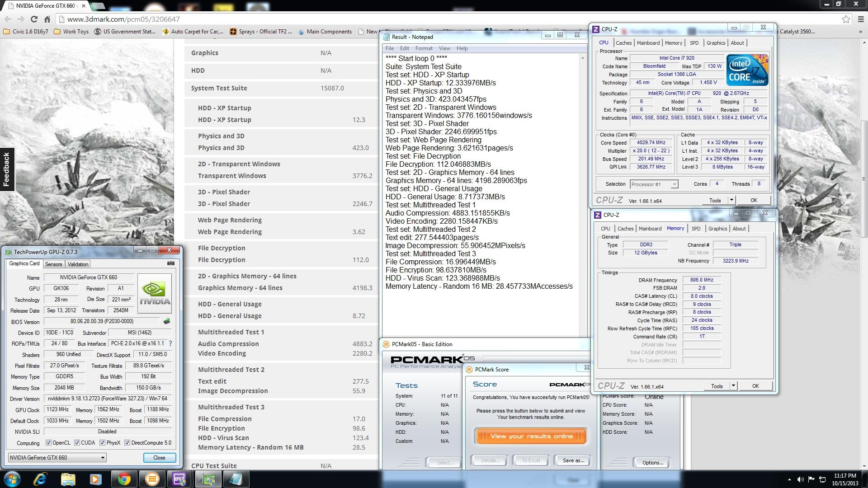
Task: Expand the Tools arrow in the CPU-Z Memory window
Action: pyautogui.click(x=733, y=386)
